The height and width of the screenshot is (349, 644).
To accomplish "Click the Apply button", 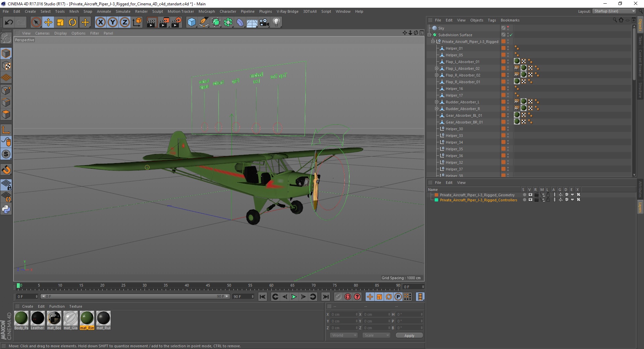I will coord(409,335).
